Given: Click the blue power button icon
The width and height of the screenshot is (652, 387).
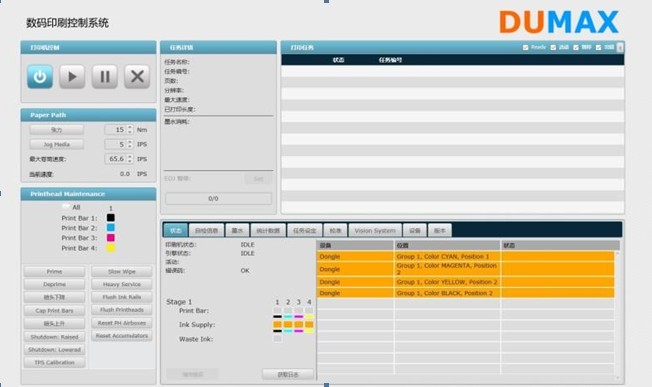Looking at the screenshot, I should click(40, 76).
